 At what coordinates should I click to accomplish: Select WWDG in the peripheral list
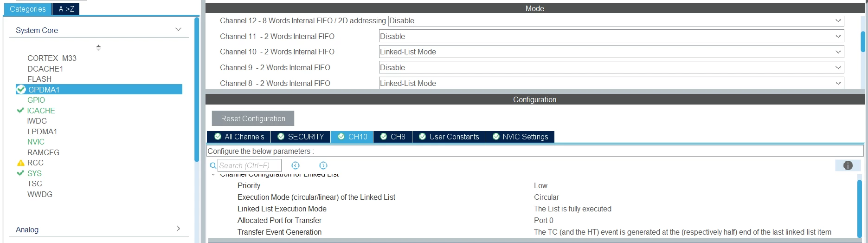[40, 194]
